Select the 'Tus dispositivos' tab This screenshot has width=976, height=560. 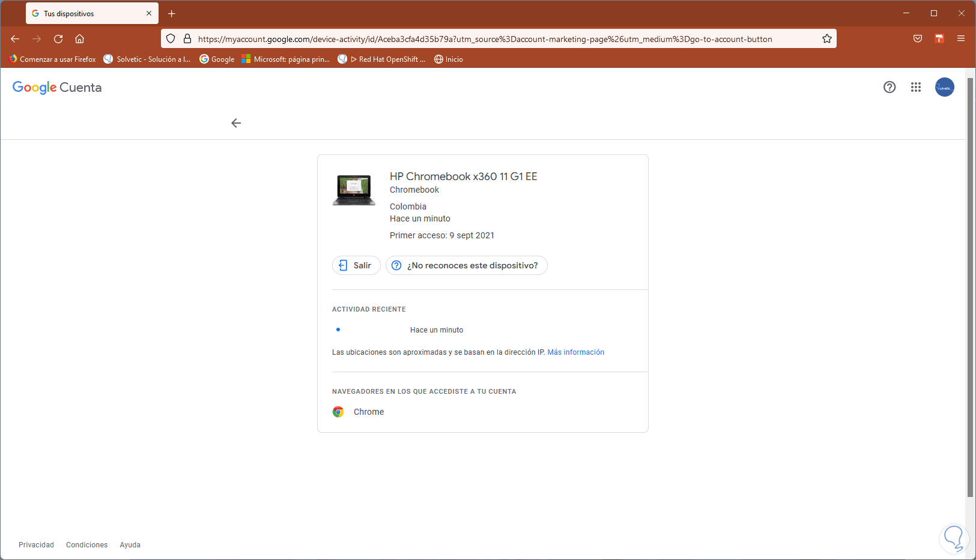pos(92,13)
